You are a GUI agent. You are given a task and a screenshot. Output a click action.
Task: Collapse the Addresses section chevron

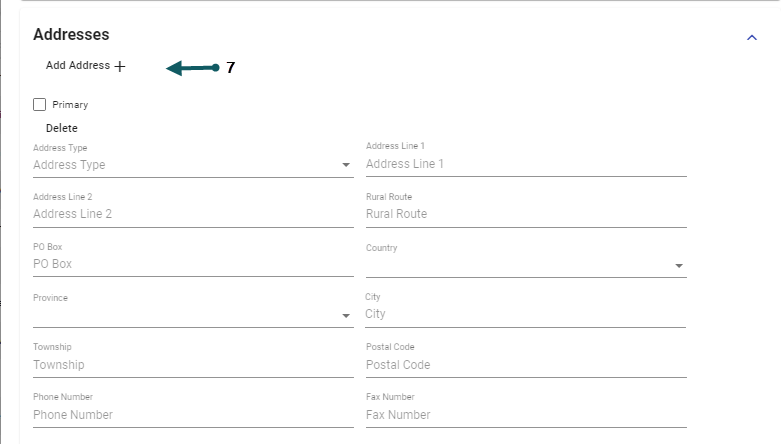tap(752, 37)
